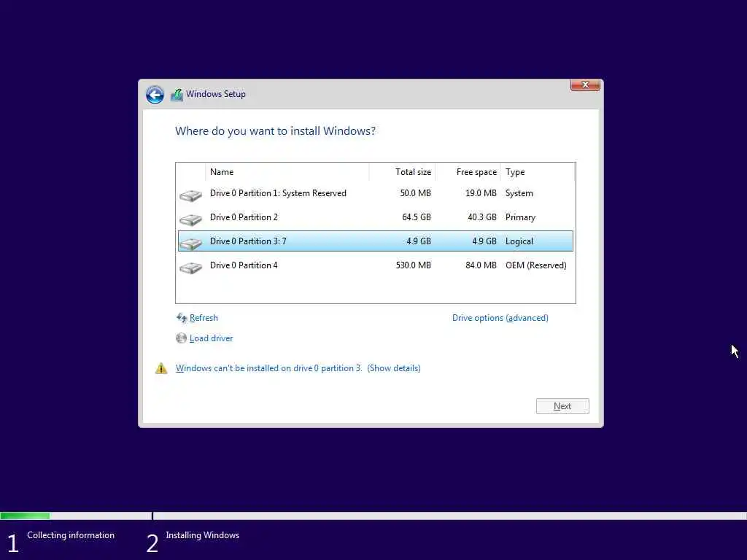Click the 64.5 GB total size cell
This screenshot has width=747, height=560.
point(417,217)
